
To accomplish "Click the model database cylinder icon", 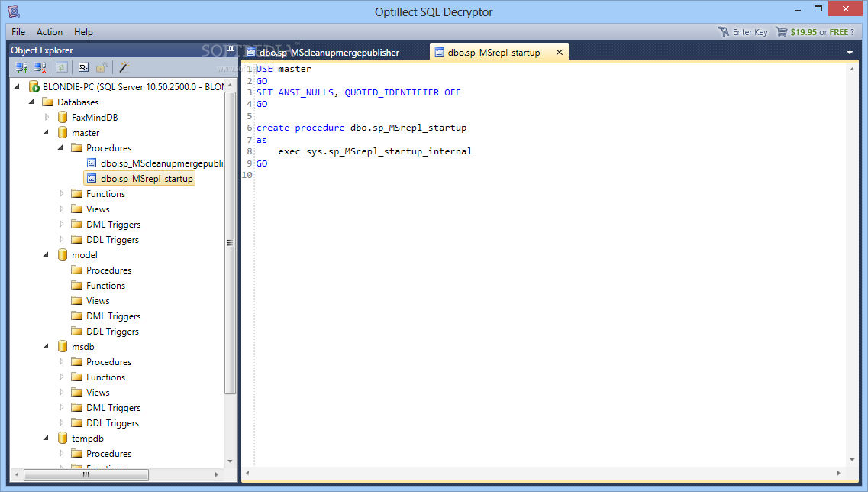I will (63, 255).
